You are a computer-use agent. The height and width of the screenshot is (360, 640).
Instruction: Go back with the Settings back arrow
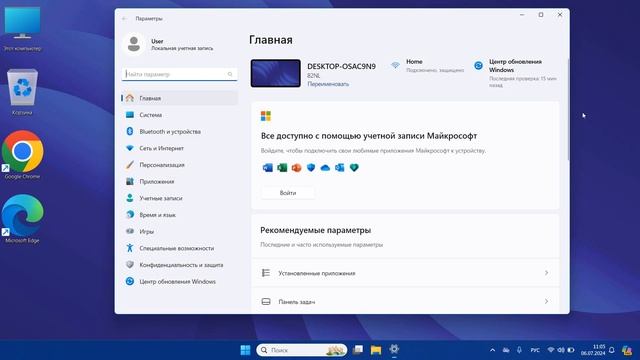(x=124, y=18)
